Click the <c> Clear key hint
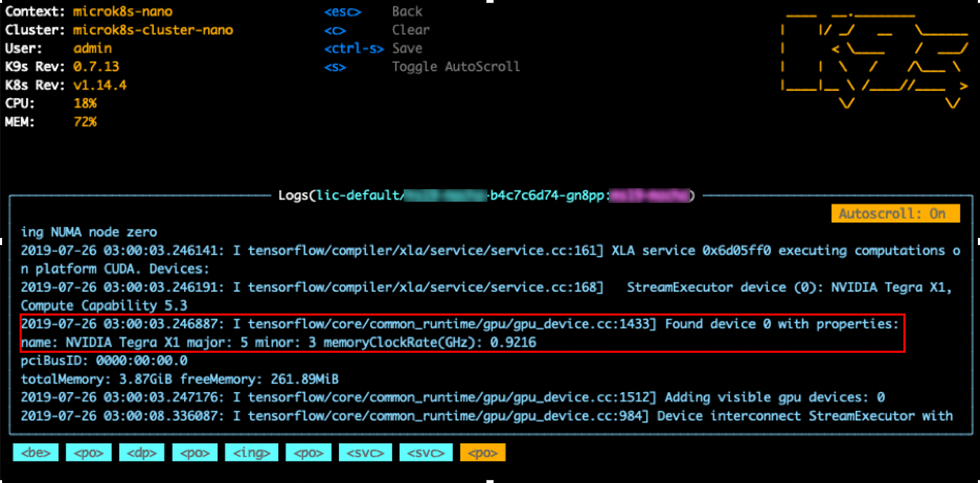 tap(377, 30)
